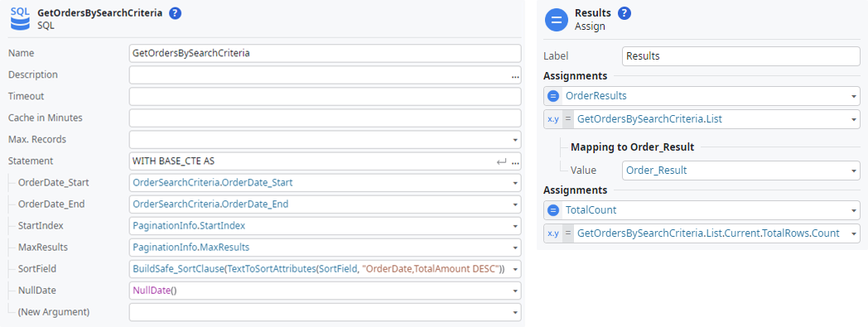Open OrderResults variable dropdown
Viewport: 868px width, 327px height.
click(854, 96)
